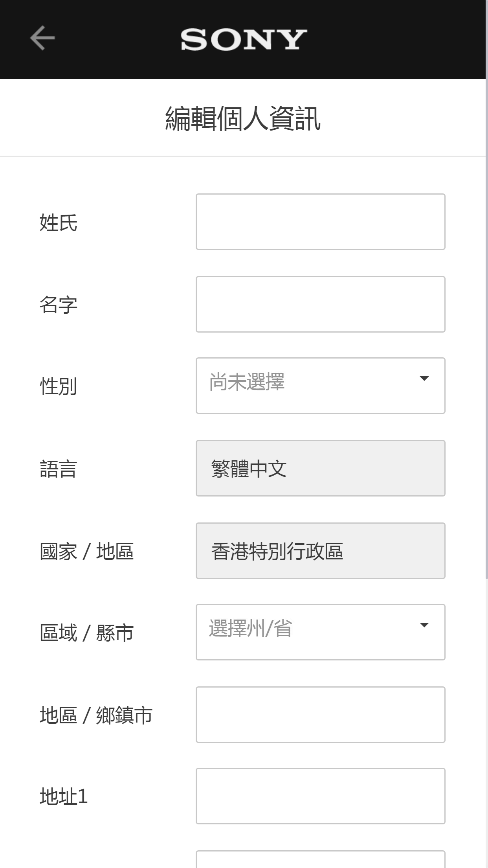Select the 地區 / 鄉鎮市 text field

[x=320, y=714]
